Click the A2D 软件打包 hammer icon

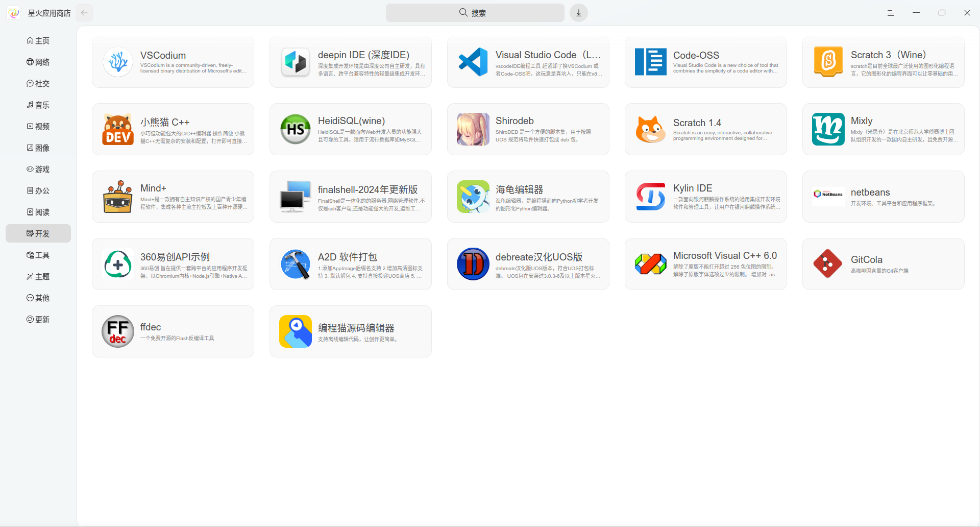(x=296, y=264)
